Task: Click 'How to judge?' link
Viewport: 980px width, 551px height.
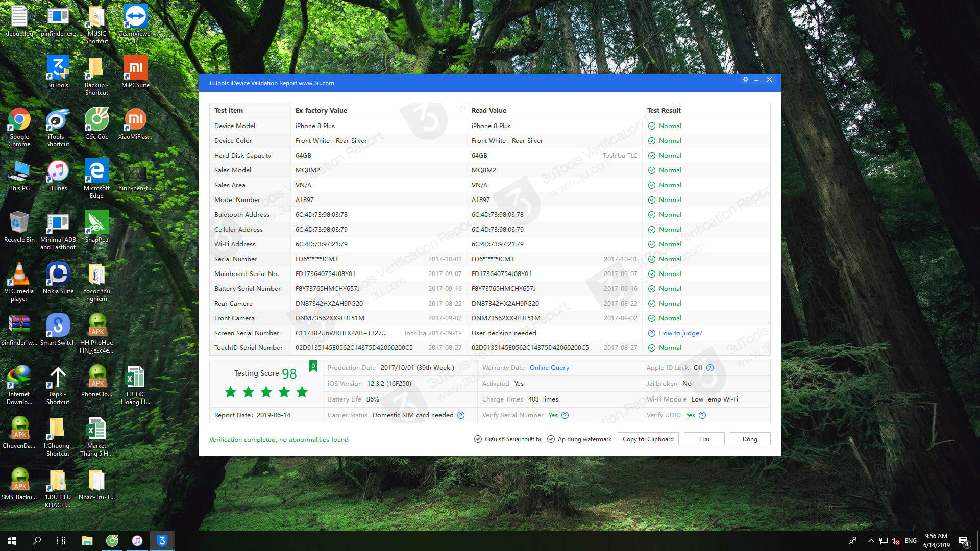Action: (x=680, y=333)
